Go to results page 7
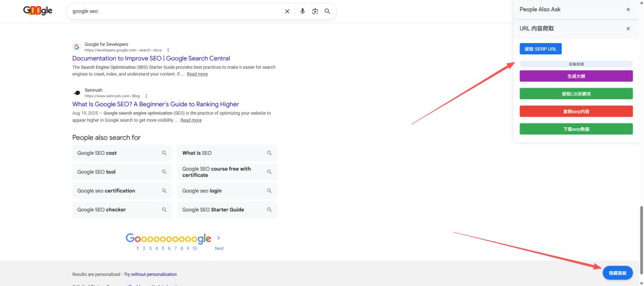The width and height of the screenshot is (644, 286). [x=175, y=248]
